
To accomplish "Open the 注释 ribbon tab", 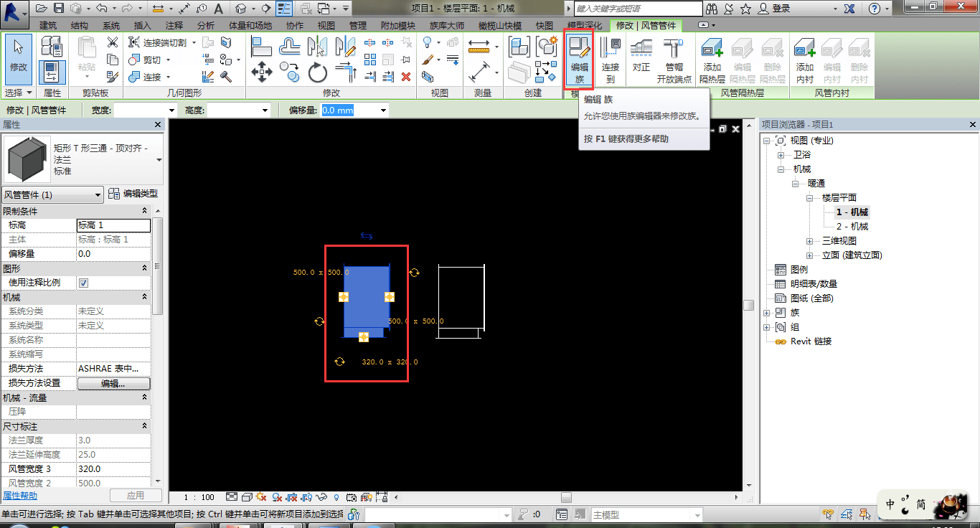I will [x=174, y=25].
